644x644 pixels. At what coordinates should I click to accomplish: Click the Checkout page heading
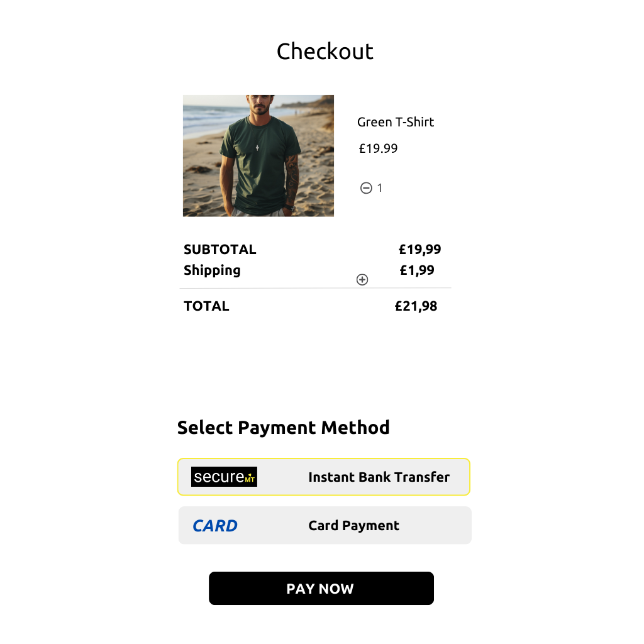[x=325, y=52]
